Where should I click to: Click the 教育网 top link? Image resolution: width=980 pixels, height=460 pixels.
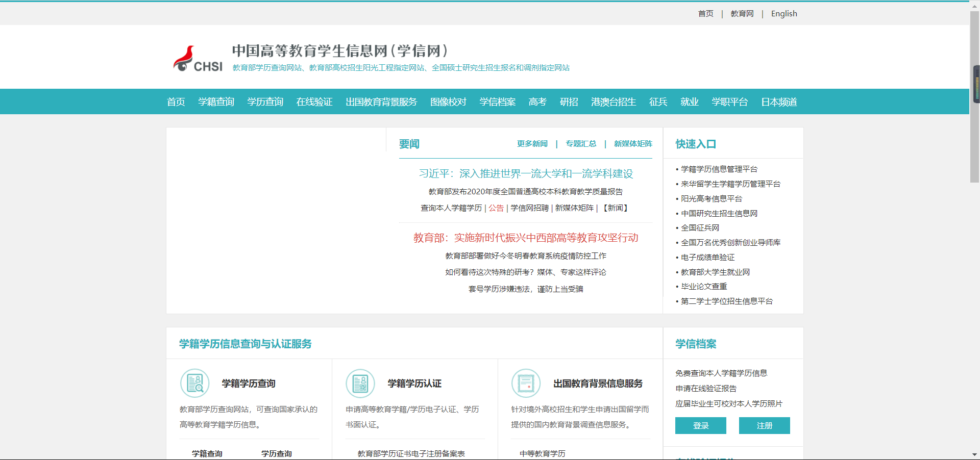742,14
